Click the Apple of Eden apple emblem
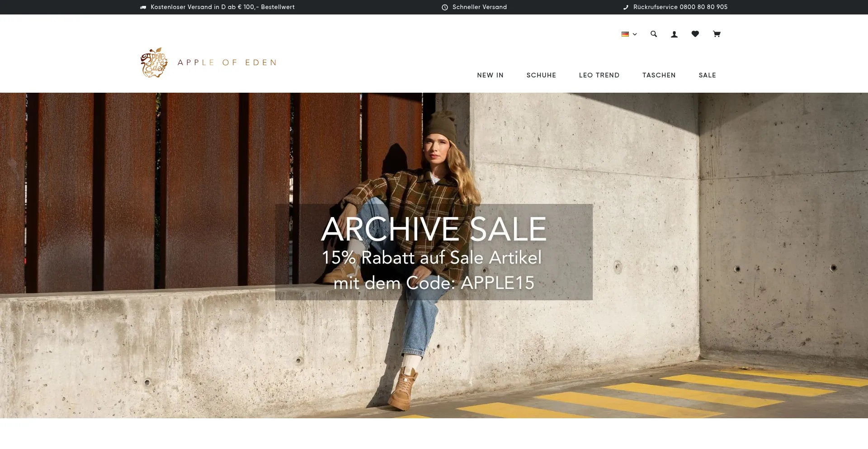 [154, 63]
